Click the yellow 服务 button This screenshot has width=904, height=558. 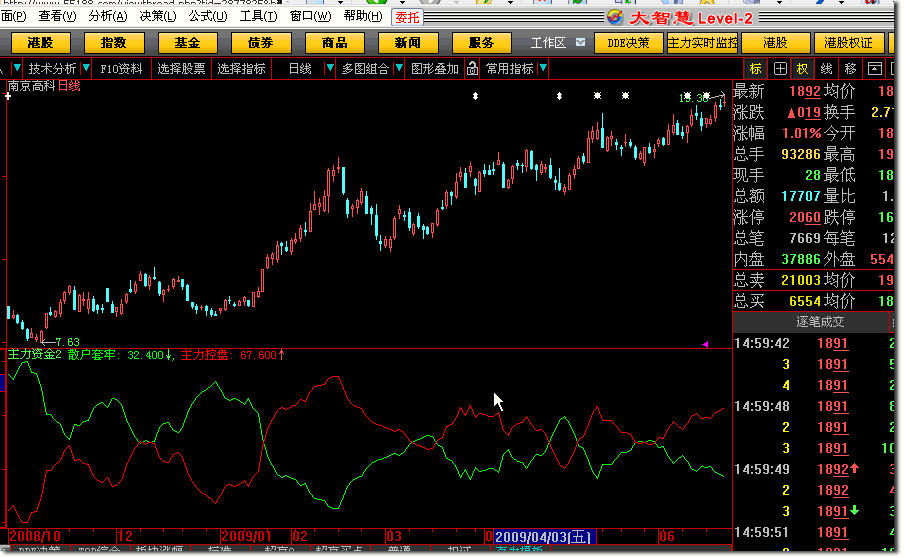point(481,43)
